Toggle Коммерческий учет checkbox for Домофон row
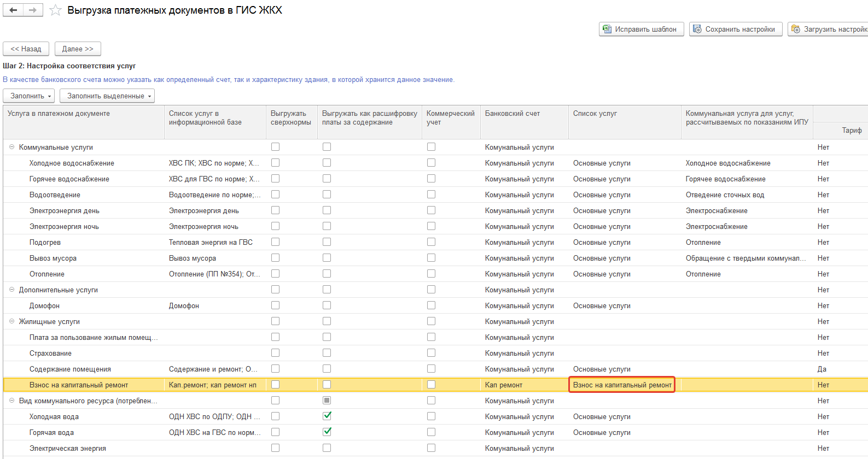Image resolution: width=868 pixels, height=459 pixels. point(431,305)
